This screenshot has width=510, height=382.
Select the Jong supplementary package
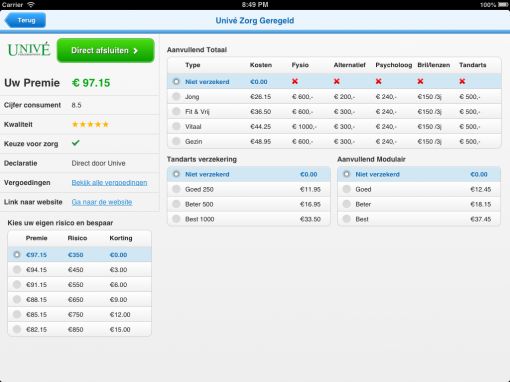click(x=334, y=97)
